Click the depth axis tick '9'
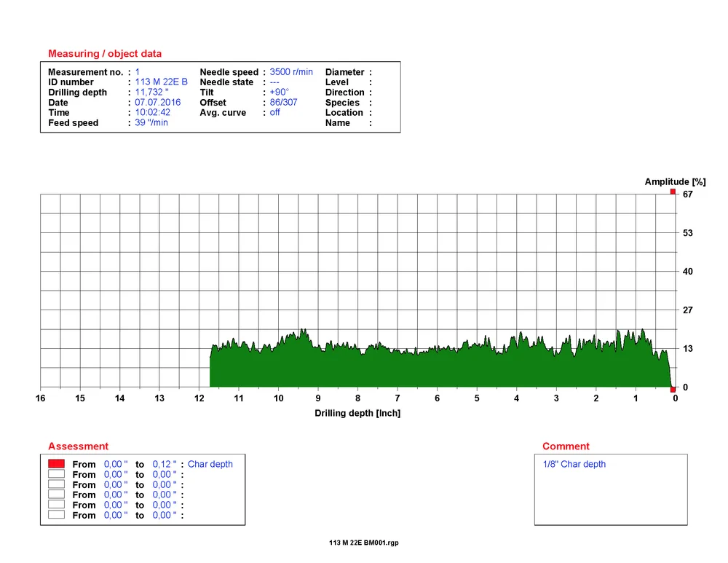 318,398
